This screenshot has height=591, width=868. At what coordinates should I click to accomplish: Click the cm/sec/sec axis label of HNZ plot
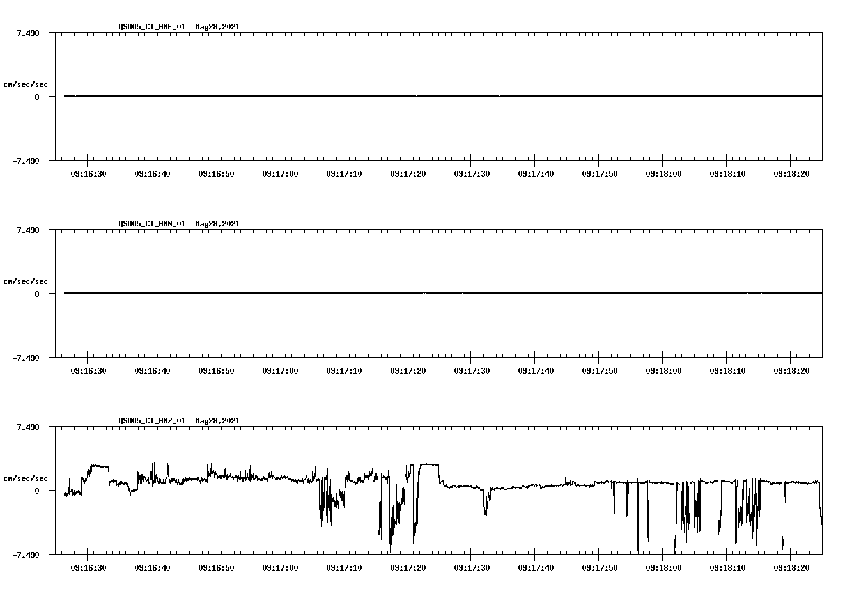pos(27,477)
